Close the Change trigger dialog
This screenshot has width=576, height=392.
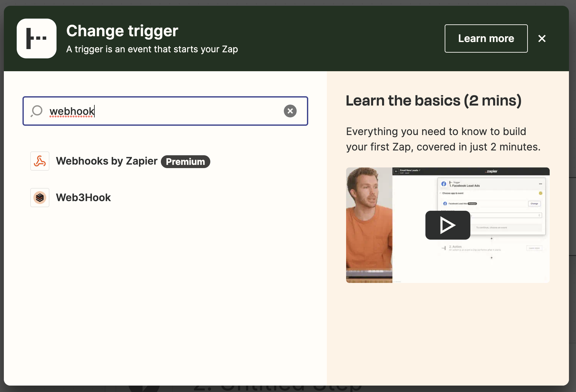542,38
